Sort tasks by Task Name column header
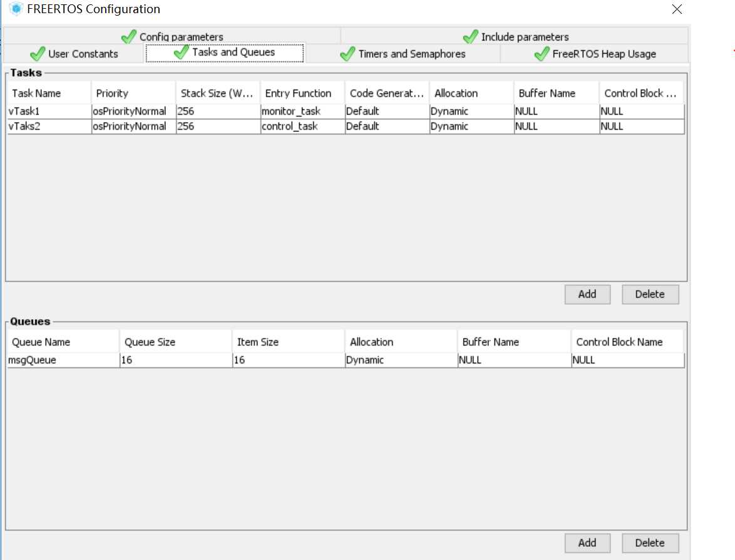Viewport: 735px width, 560px height. (x=49, y=93)
